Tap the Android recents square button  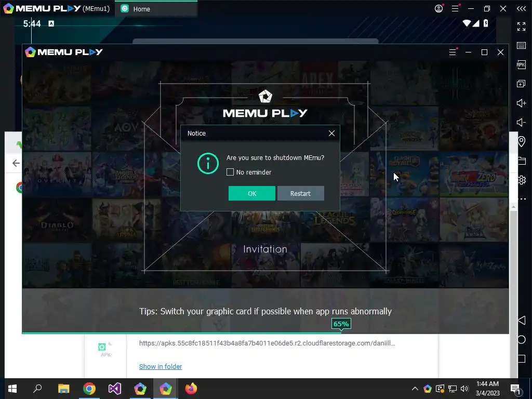(x=522, y=358)
